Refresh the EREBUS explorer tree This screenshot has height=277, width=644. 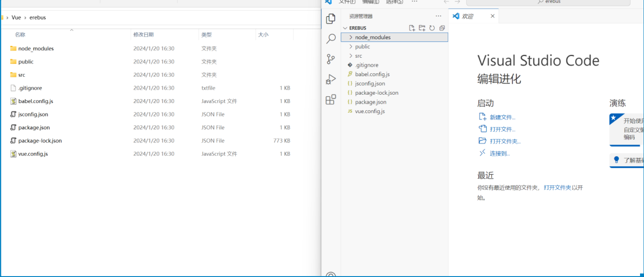tap(432, 28)
